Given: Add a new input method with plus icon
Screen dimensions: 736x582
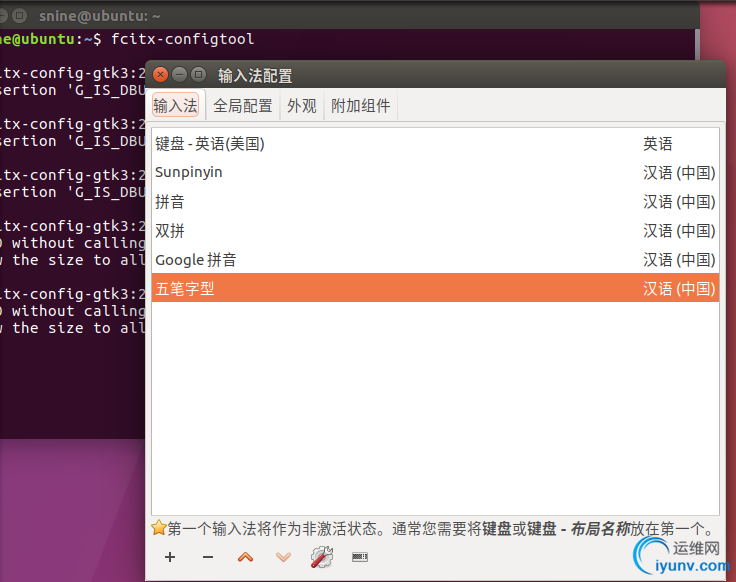Looking at the screenshot, I should point(170,557).
